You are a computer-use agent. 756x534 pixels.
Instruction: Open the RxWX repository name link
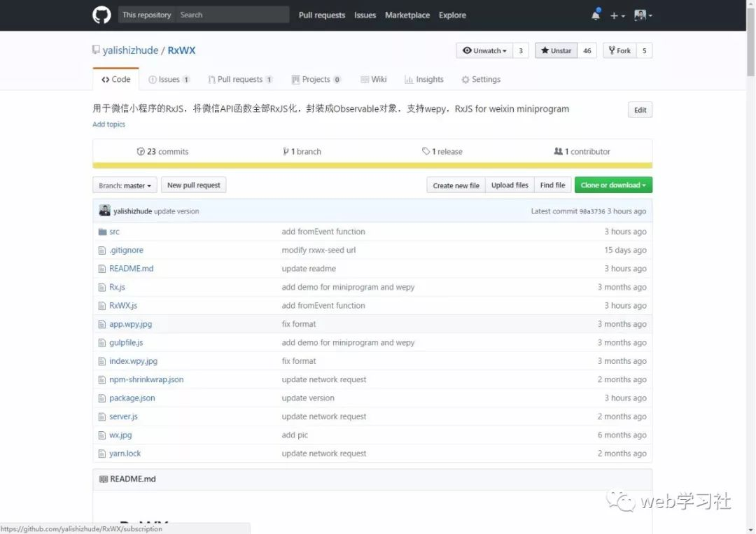click(x=181, y=50)
